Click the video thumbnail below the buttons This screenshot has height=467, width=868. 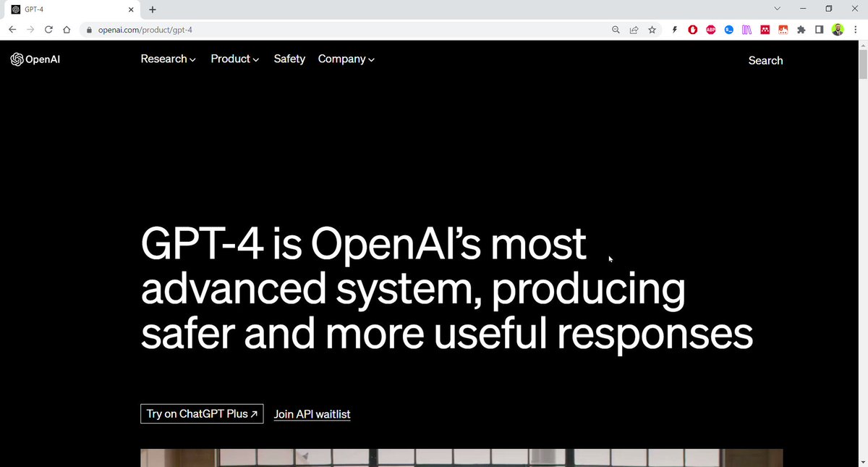coord(461,458)
